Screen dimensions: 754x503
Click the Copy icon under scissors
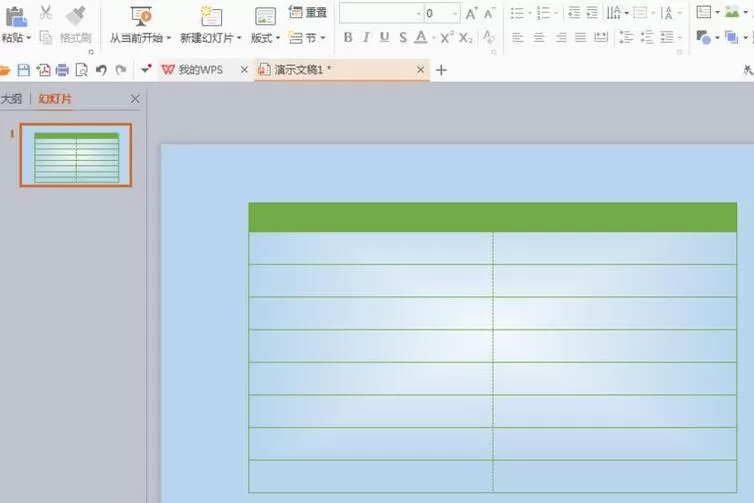click(46, 38)
